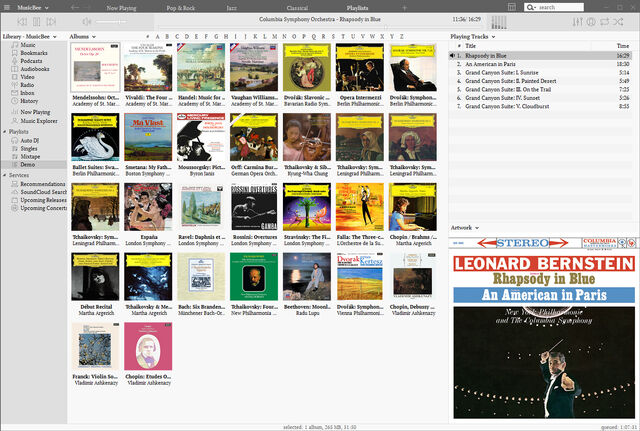
Task: Skip to previous track
Action: coord(22,21)
